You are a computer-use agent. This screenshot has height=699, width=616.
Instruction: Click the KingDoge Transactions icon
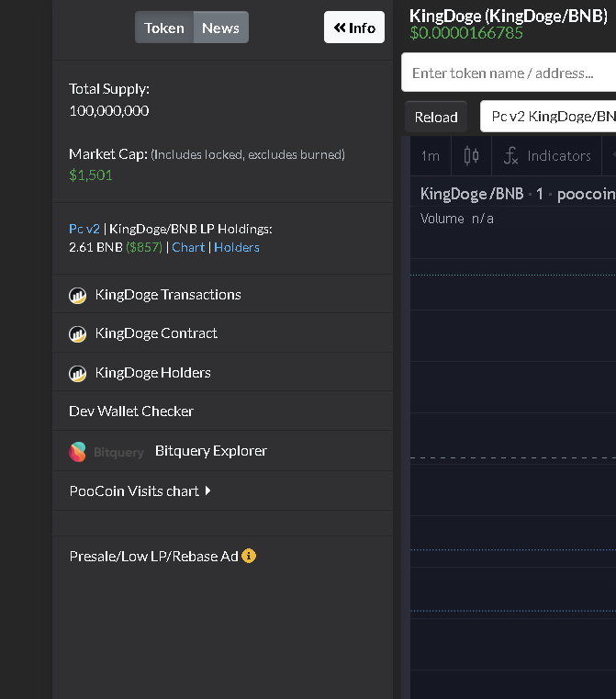[77, 295]
